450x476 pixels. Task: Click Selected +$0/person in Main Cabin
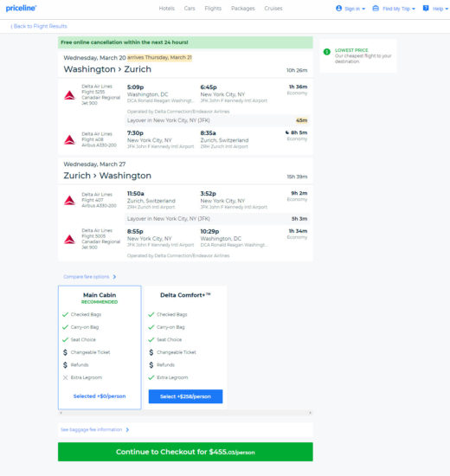pyautogui.click(x=100, y=396)
